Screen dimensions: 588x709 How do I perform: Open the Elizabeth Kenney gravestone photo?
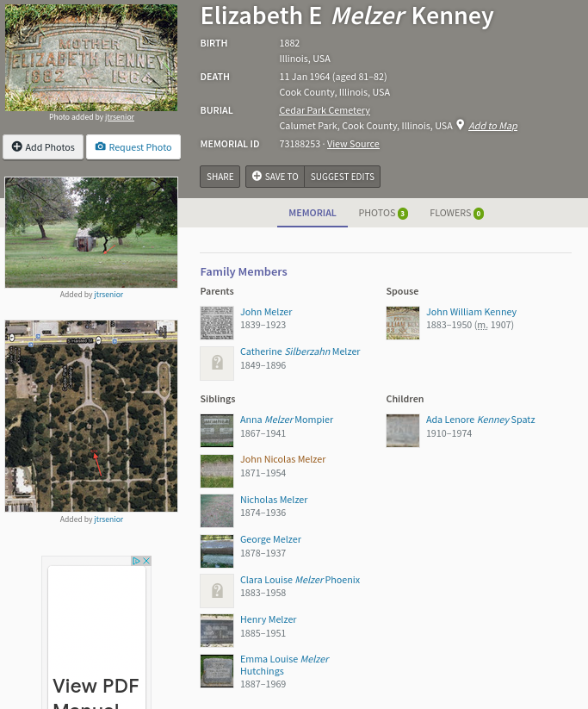pos(91,58)
